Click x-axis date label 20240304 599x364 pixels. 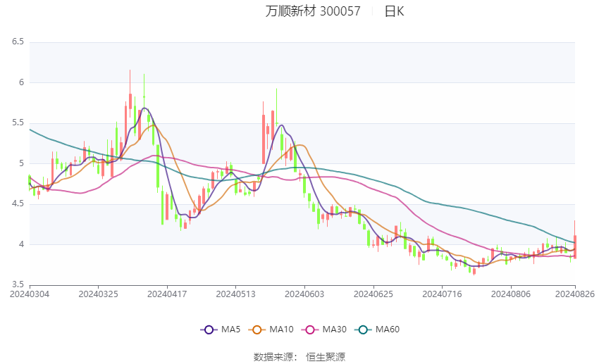coord(30,294)
